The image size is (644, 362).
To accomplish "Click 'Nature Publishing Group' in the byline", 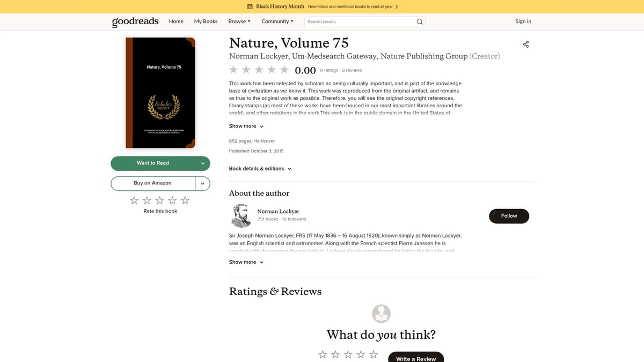I will point(424,56).
